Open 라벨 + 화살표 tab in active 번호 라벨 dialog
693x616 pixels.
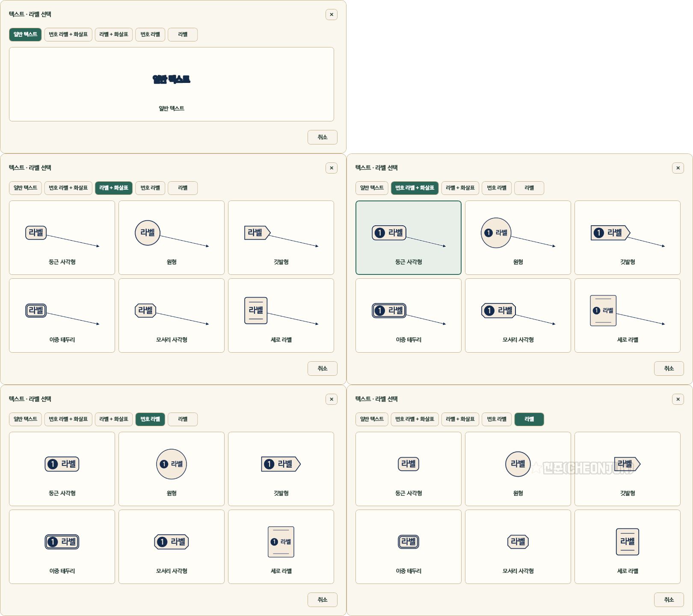(x=114, y=419)
